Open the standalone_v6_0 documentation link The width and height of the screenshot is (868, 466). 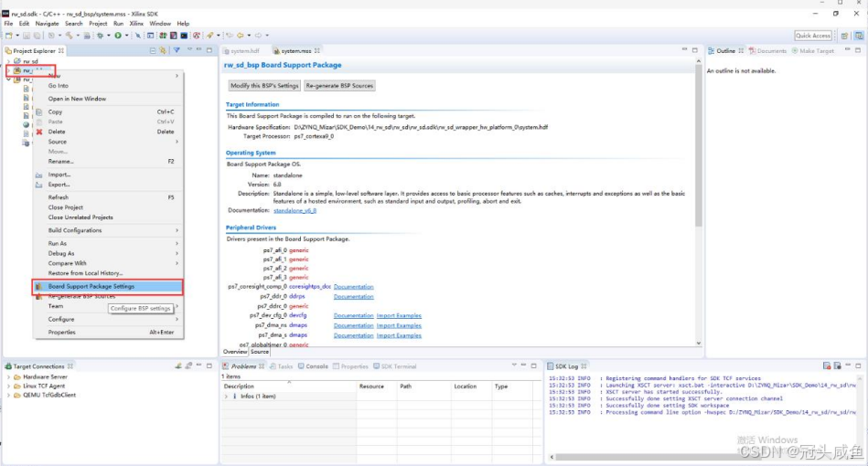tap(295, 210)
